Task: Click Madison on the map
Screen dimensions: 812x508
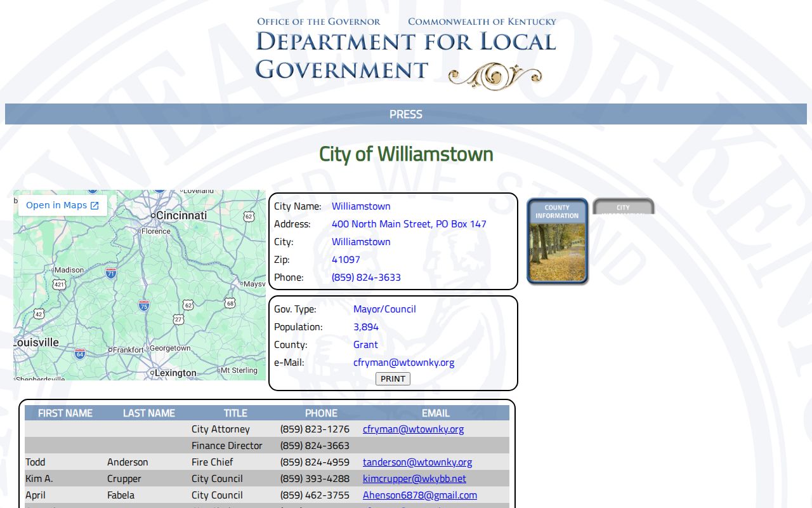Action: 69,270
